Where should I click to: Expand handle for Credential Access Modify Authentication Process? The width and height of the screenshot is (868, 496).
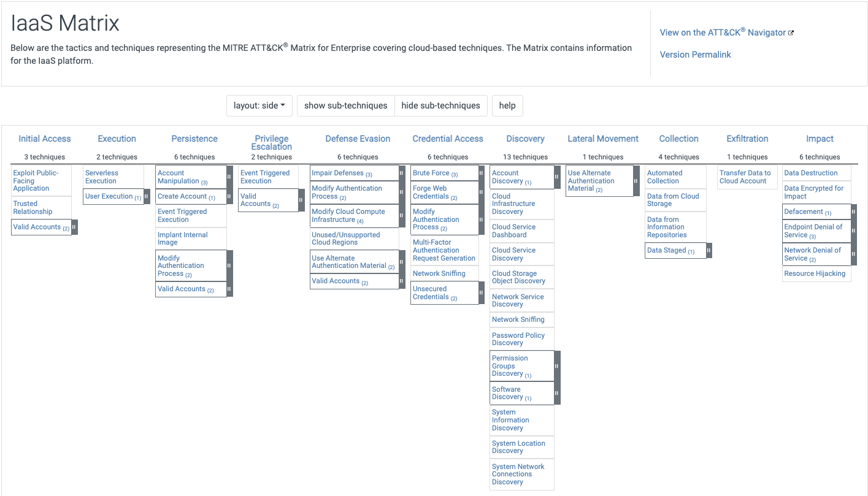482,219
